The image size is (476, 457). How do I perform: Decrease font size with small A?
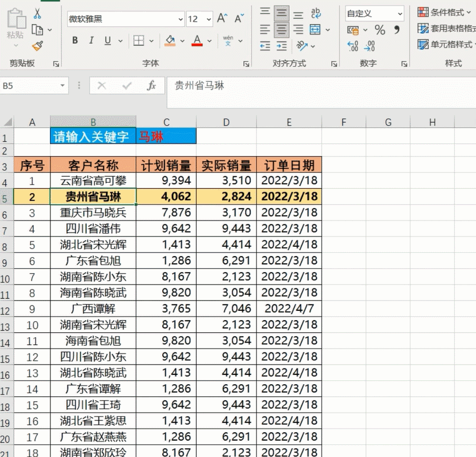[239, 18]
